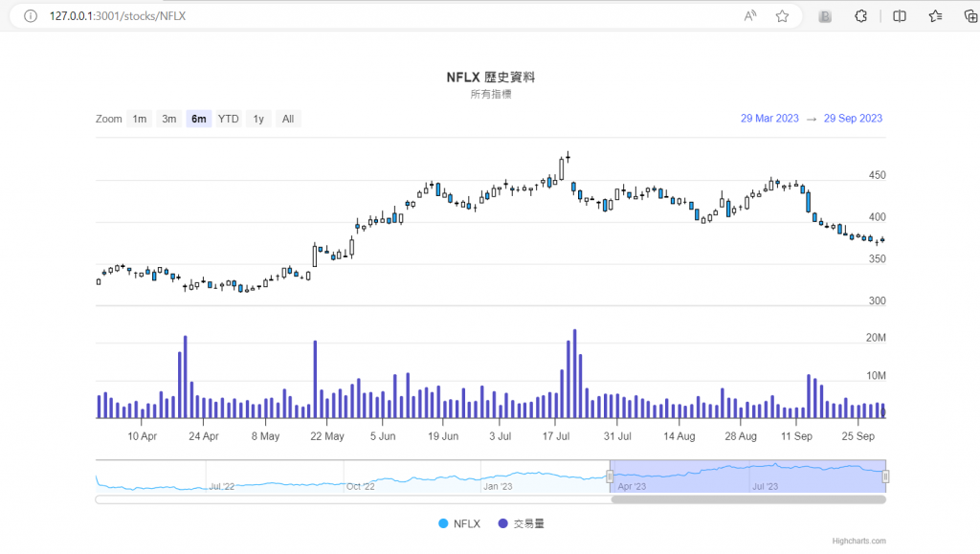980x554 pixels.
Task: Open the Highcharts.com credits link
Action: click(x=858, y=541)
